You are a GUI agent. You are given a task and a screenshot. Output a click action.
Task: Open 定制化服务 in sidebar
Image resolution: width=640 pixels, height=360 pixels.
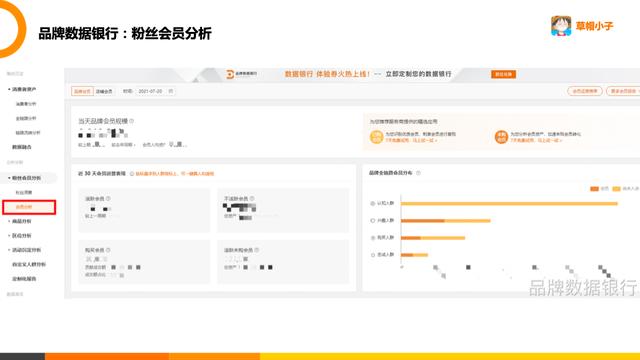click(x=24, y=279)
